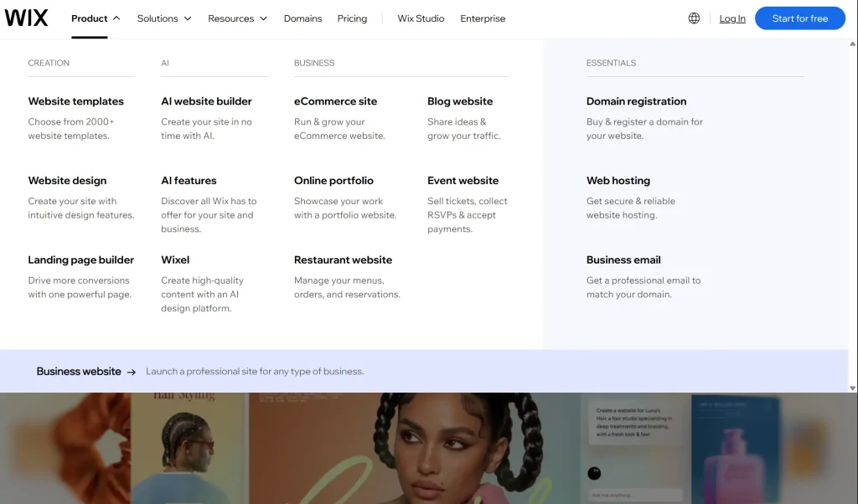Image resolution: width=858 pixels, height=504 pixels.
Task: Open Restaurant website link
Action: [343, 260]
